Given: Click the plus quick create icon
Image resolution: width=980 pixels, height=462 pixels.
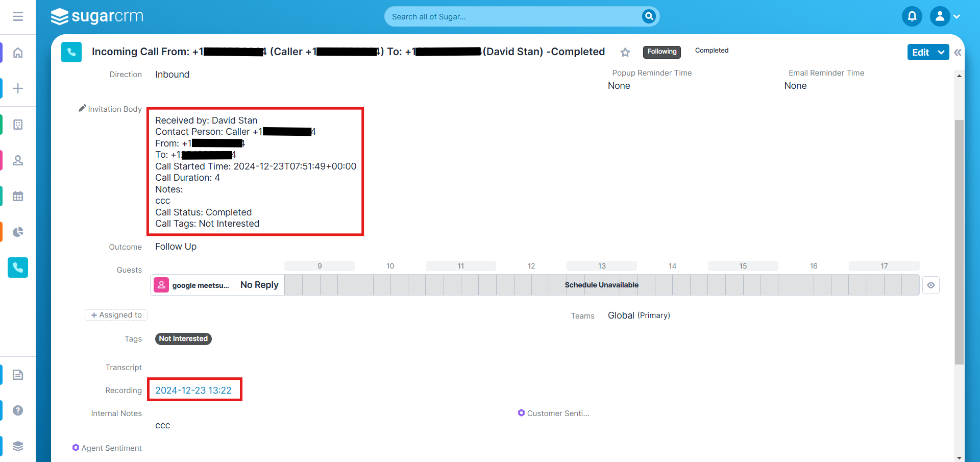Looking at the screenshot, I should 18,88.
